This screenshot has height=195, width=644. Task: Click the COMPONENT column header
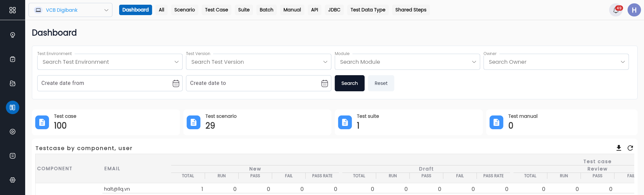click(55, 168)
